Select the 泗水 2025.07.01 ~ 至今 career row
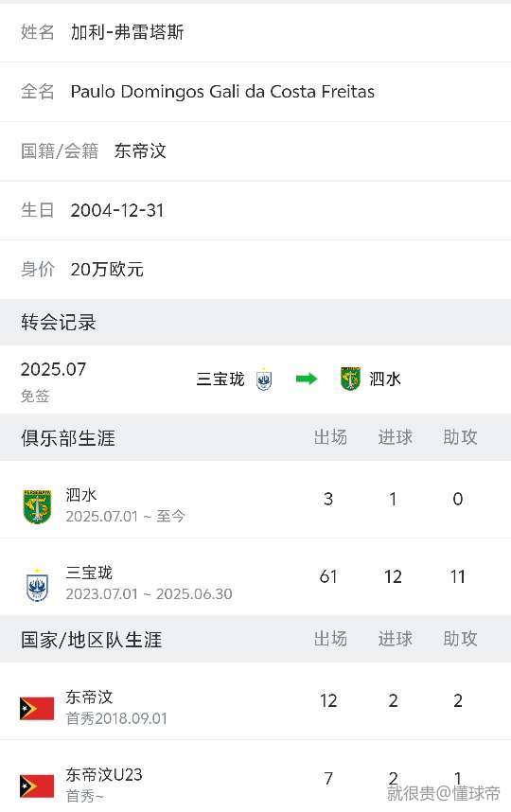The image size is (511, 812). 255,500
